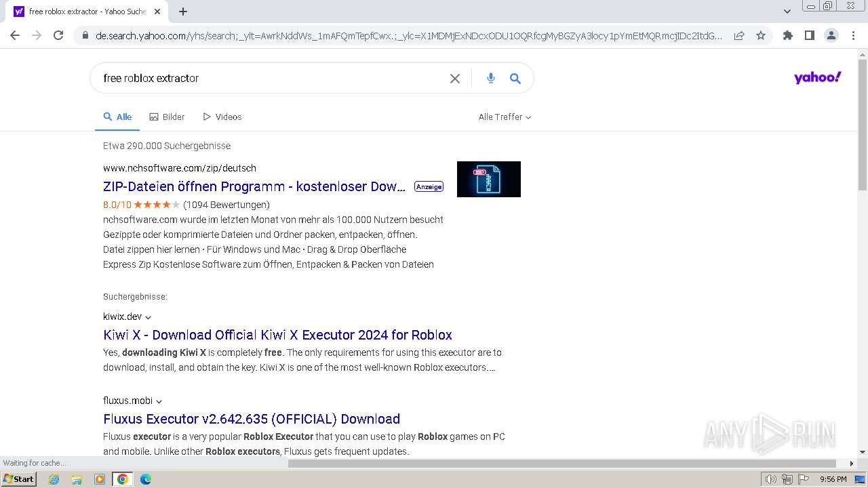Image resolution: width=868 pixels, height=488 pixels.
Task: Close the Yahoo Suche tab
Action: click(157, 12)
